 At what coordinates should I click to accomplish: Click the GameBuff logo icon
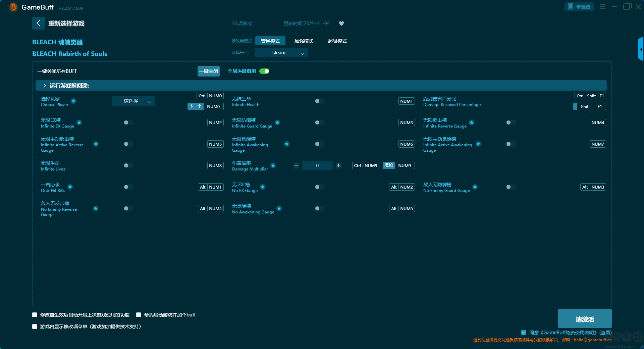[13, 7]
